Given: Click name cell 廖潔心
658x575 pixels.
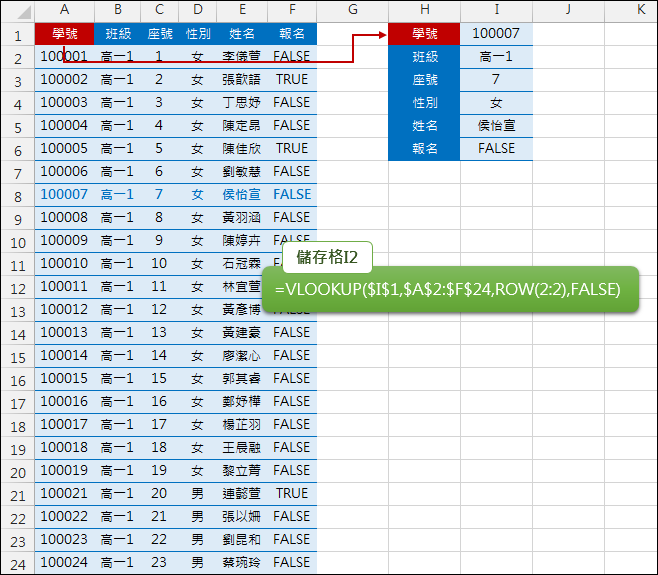Looking at the screenshot, I should tap(242, 355).
